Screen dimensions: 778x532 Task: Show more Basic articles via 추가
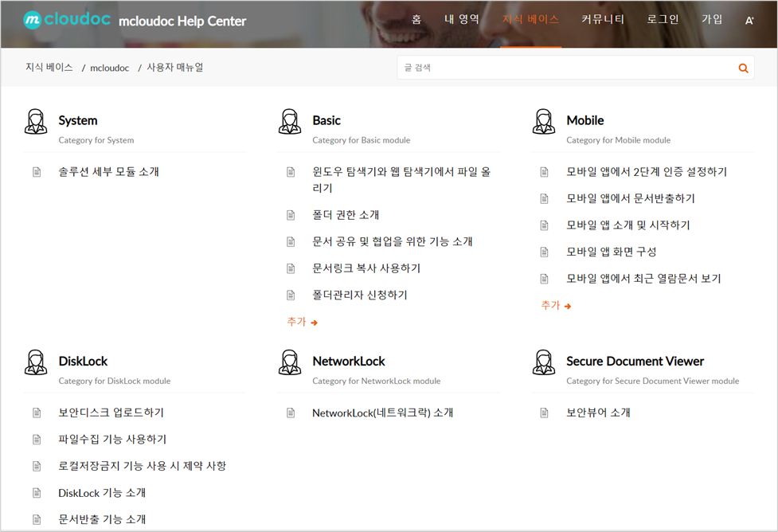tap(302, 322)
